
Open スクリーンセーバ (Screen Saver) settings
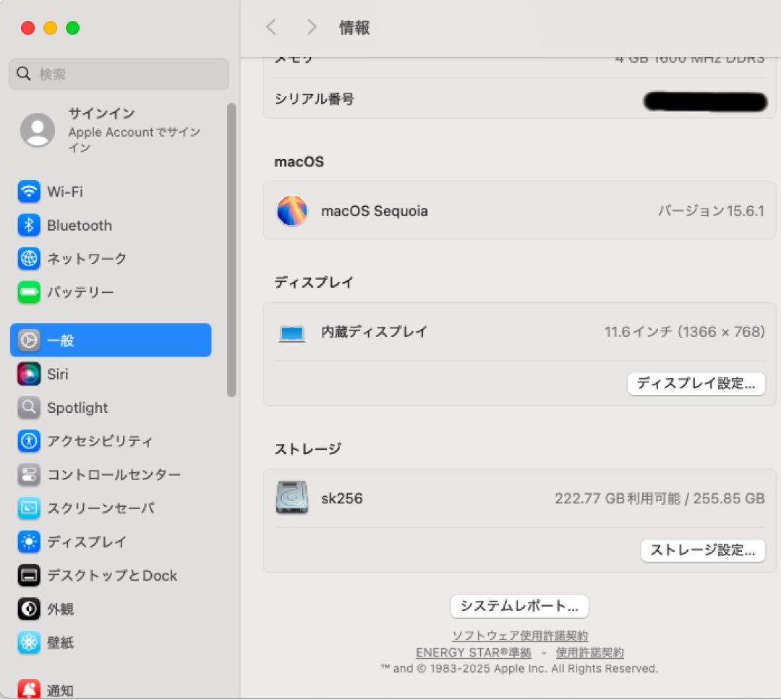point(101,508)
